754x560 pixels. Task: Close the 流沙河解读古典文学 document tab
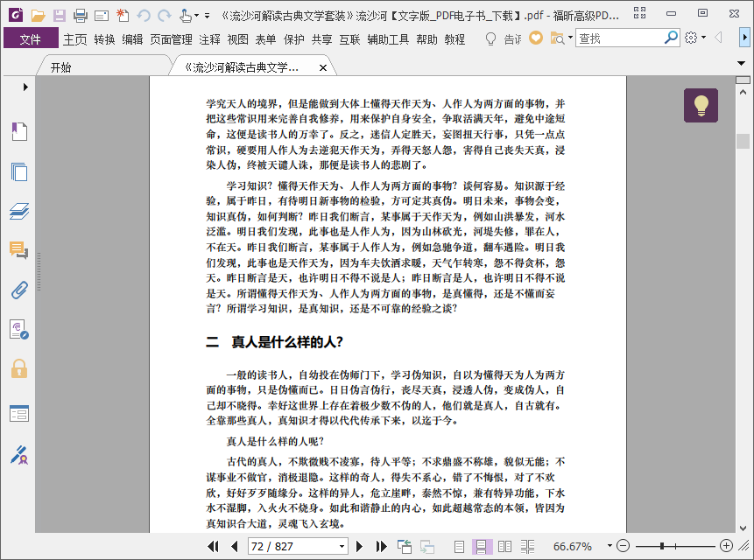click(323, 67)
